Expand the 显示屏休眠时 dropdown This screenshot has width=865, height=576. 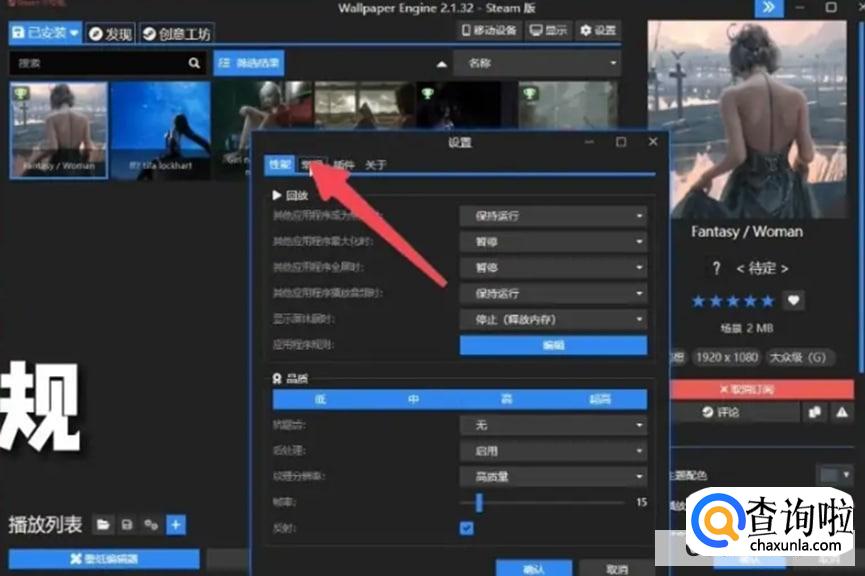coord(553,319)
